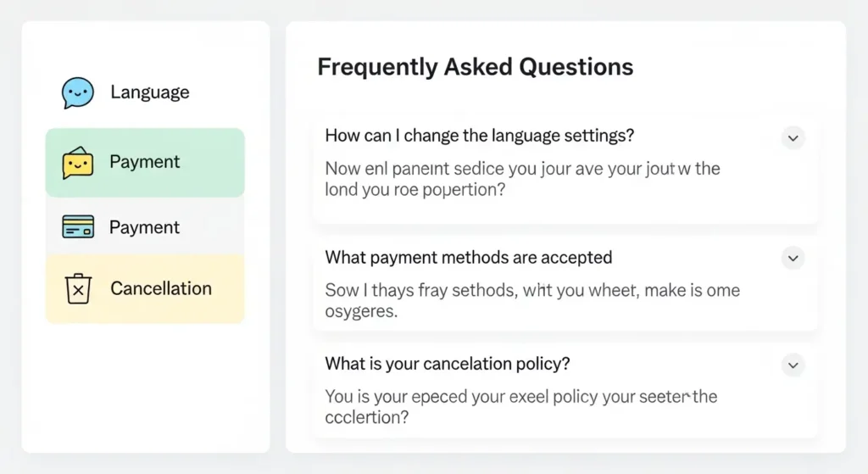Click the yellow smiley wallet Payment icon

(x=77, y=163)
